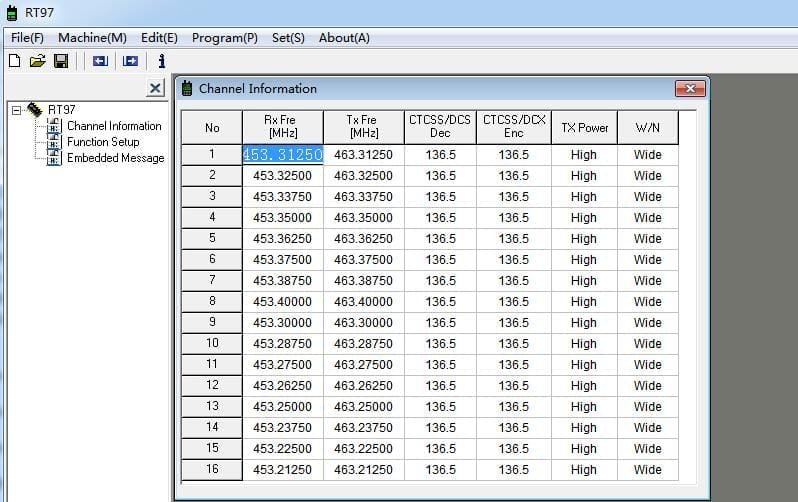Click the Open file folder icon
This screenshot has width=798, height=502.
click(37, 62)
